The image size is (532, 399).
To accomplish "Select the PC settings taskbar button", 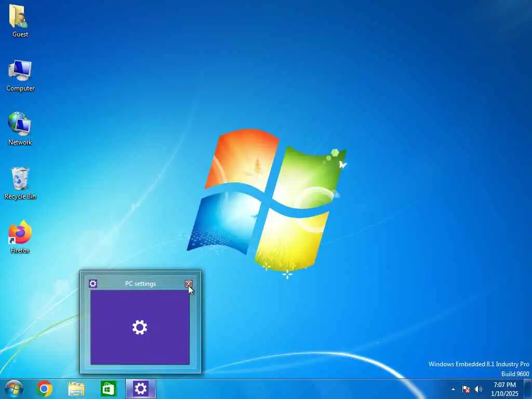I will [140, 389].
